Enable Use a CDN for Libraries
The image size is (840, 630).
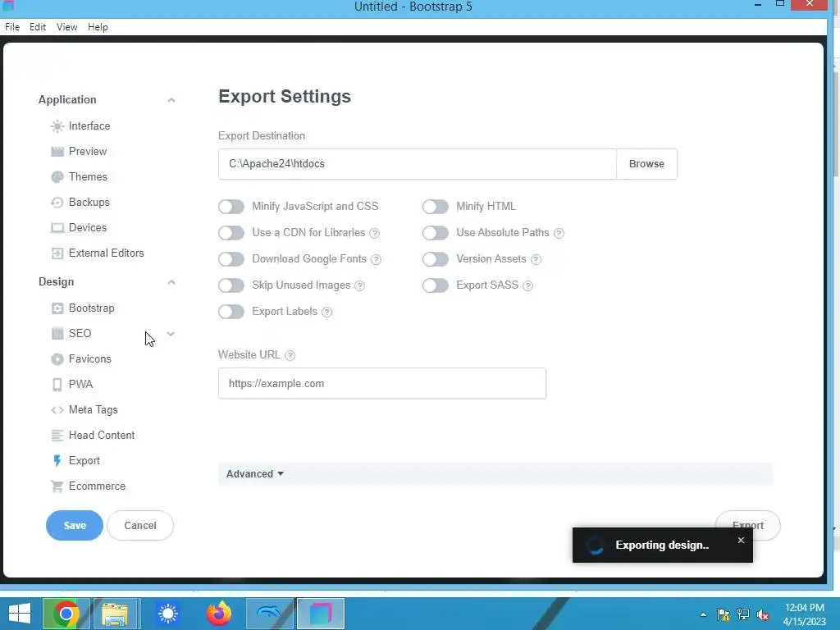tap(231, 233)
